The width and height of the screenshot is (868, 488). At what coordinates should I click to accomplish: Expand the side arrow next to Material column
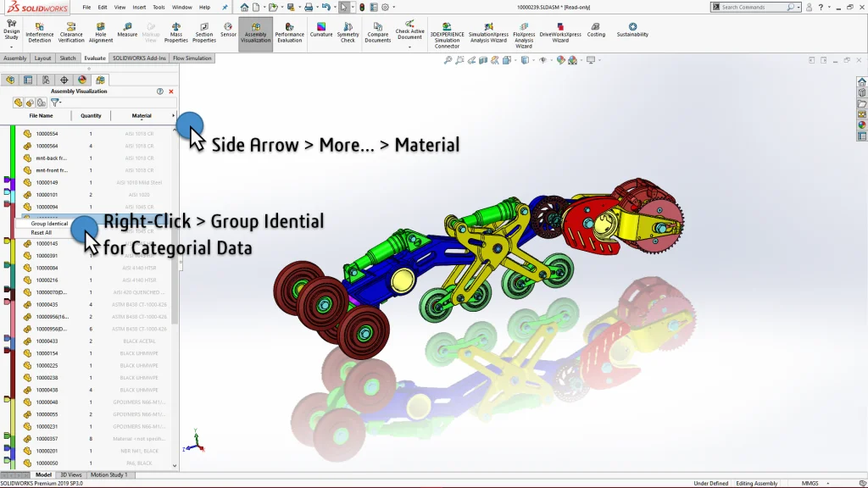pos(174,115)
